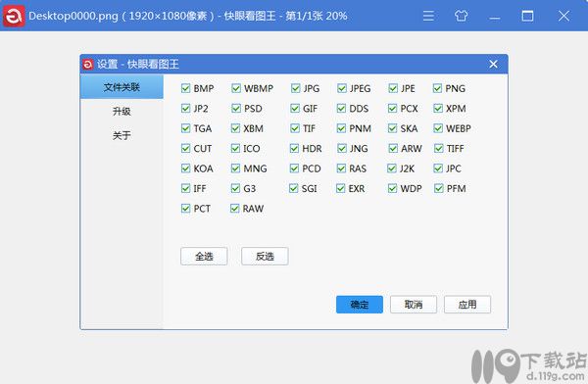Screen dimensions: 588x384
Task: Toggle the JPC checkbox
Action: point(438,168)
